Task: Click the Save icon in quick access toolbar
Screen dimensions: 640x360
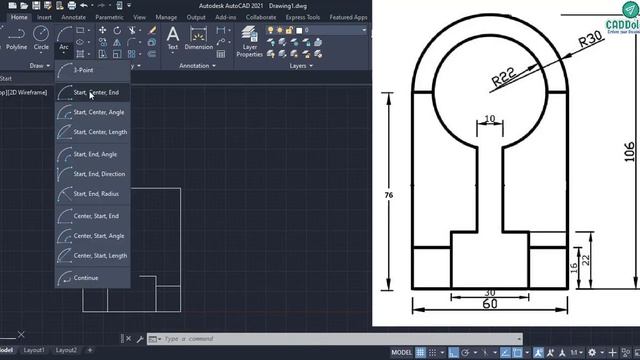Action: pos(36,6)
